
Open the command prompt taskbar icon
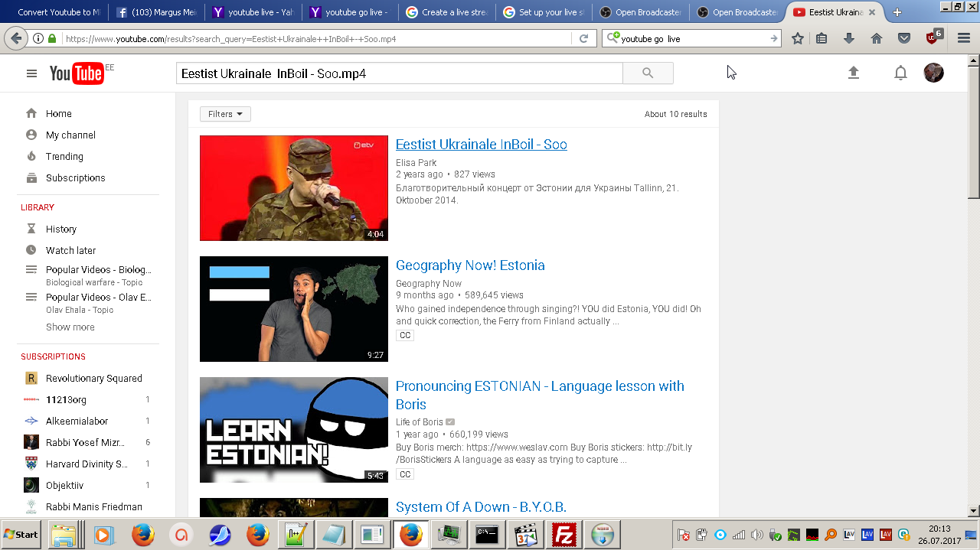[x=487, y=535]
